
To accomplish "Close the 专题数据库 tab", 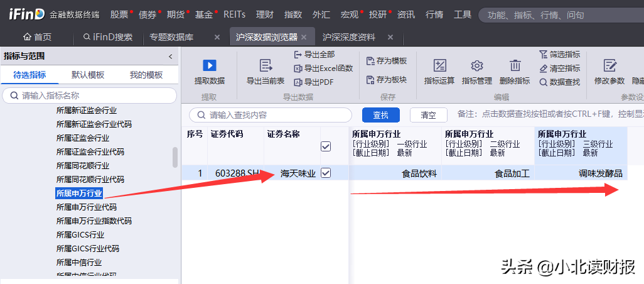I will click(x=217, y=38).
